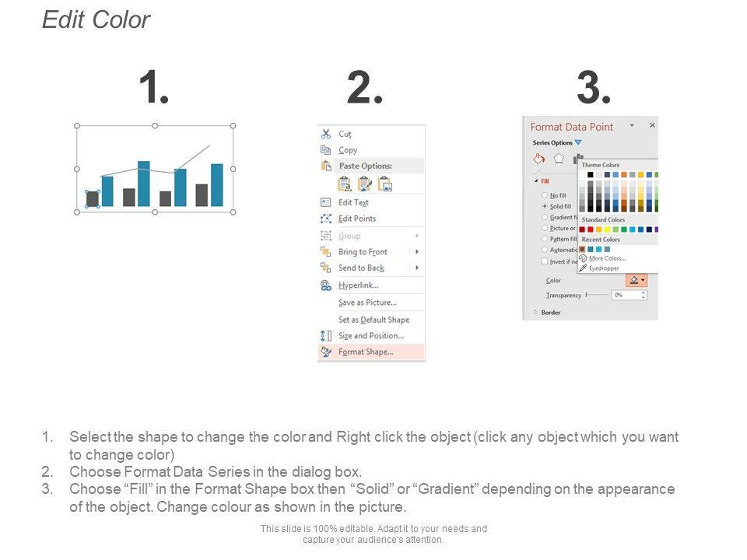Check the Invert if negative checkbox

click(545, 261)
